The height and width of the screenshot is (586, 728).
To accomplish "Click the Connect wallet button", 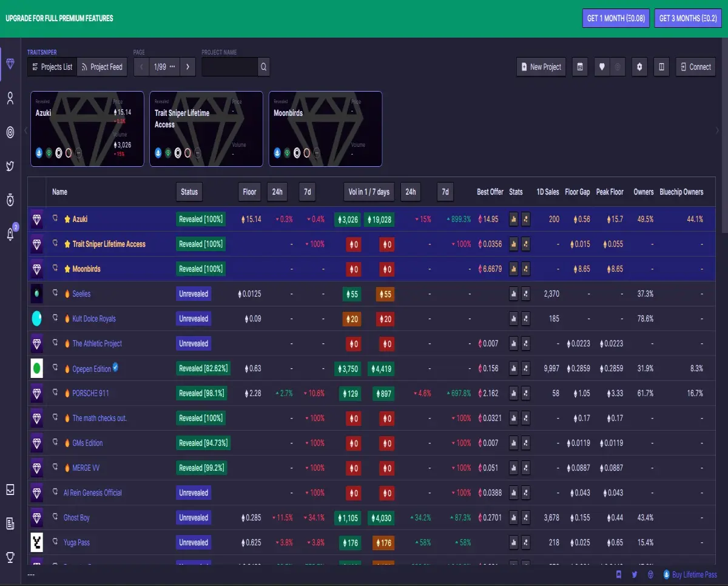I will pyautogui.click(x=696, y=67).
